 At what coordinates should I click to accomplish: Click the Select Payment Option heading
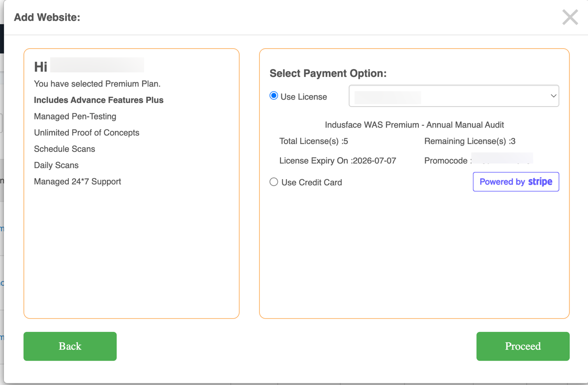pyautogui.click(x=328, y=73)
